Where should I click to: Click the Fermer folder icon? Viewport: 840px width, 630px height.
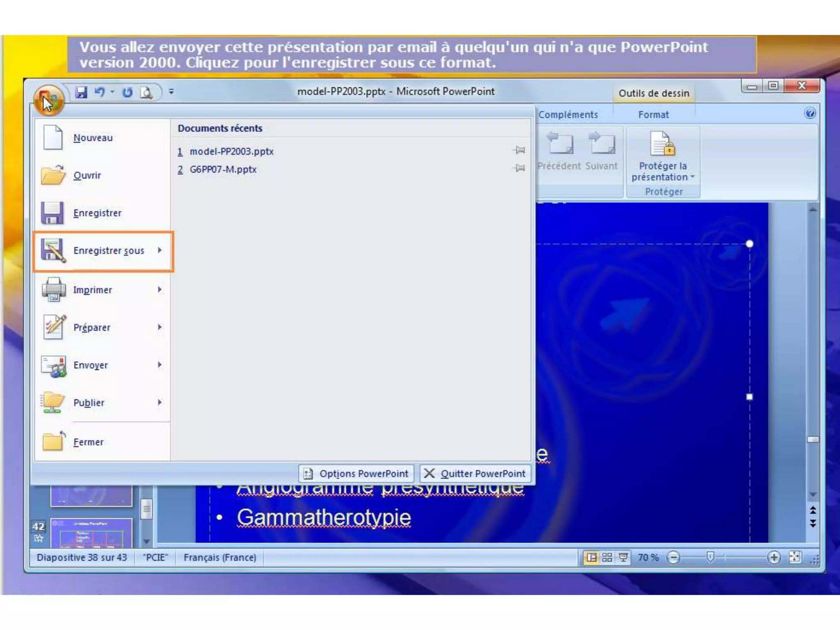(x=54, y=441)
